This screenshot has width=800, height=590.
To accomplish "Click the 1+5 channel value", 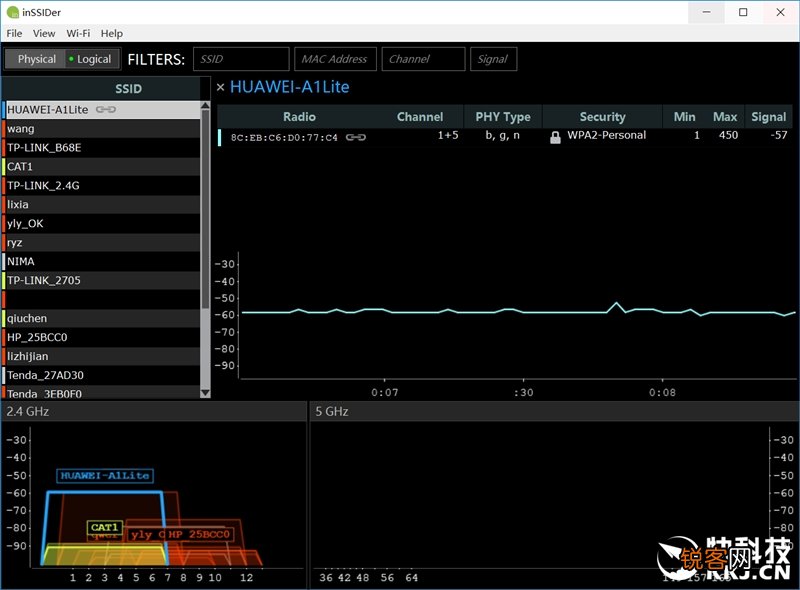I will (x=448, y=135).
